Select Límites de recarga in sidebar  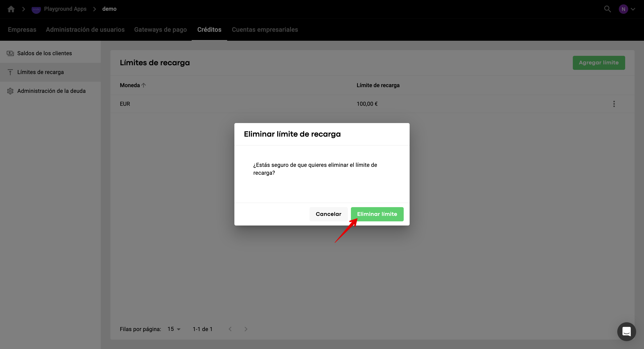coord(41,72)
